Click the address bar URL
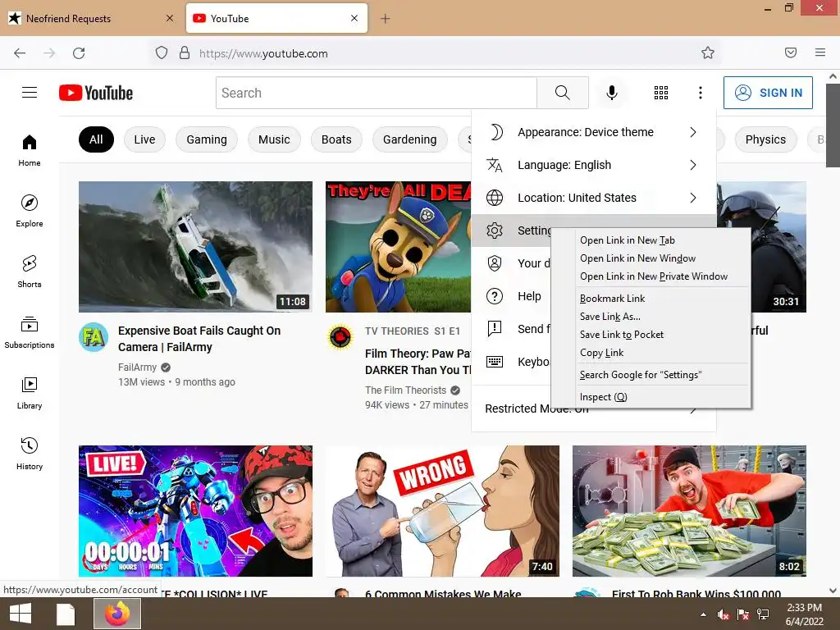The height and width of the screenshot is (630, 840). 263,53
